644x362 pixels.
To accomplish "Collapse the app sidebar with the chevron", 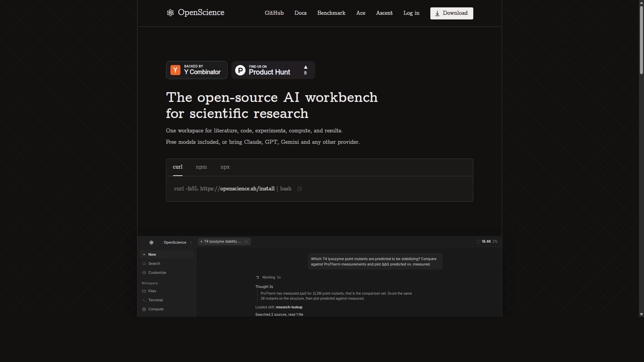I will coord(191,242).
